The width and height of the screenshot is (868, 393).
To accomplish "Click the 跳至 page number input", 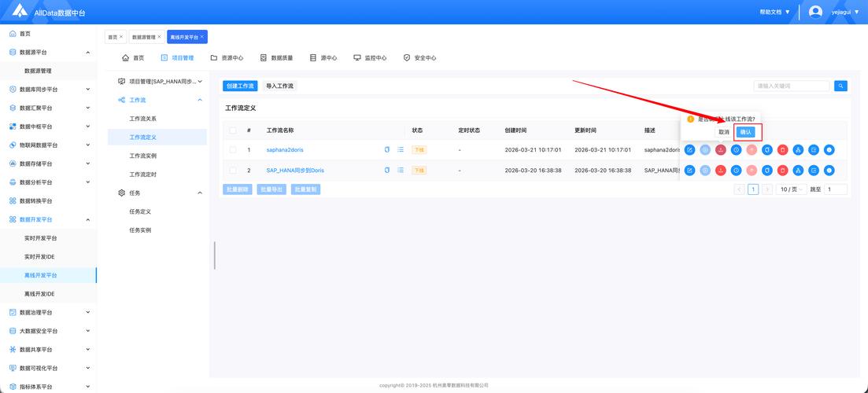I will (x=835, y=189).
